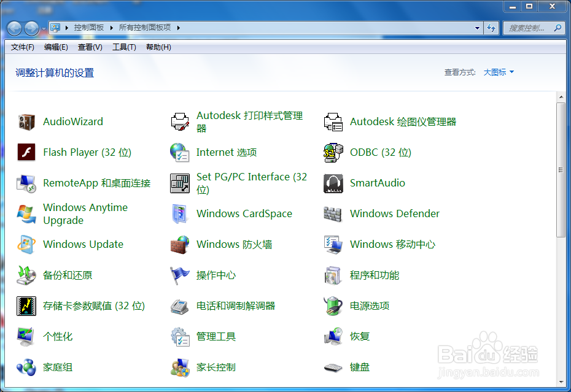Expand address bar history dropdown arrow
This screenshot has width=571, height=392.
477,28
